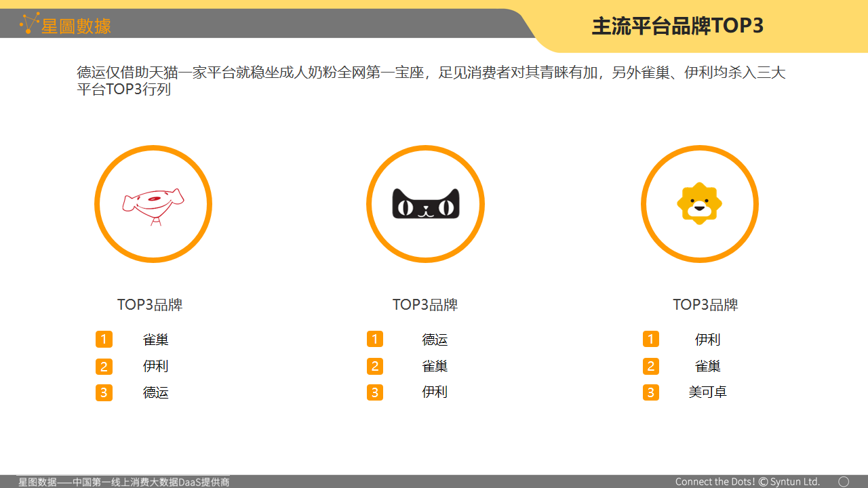The image size is (868, 488).
Task: Click the number 1 badge beside 雀巢
Action: [104, 339]
